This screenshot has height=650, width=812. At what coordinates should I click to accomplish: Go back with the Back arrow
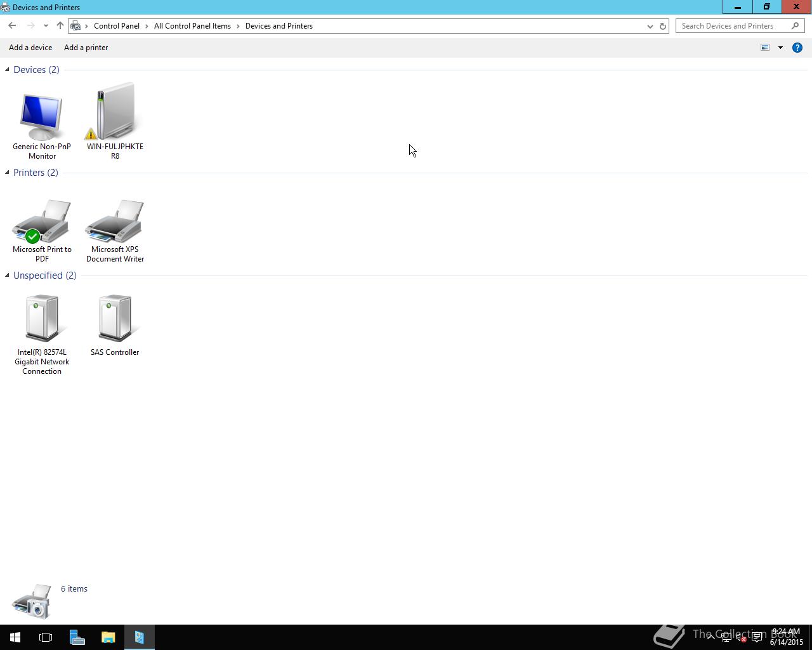pyautogui.click(x=12, y=26)
